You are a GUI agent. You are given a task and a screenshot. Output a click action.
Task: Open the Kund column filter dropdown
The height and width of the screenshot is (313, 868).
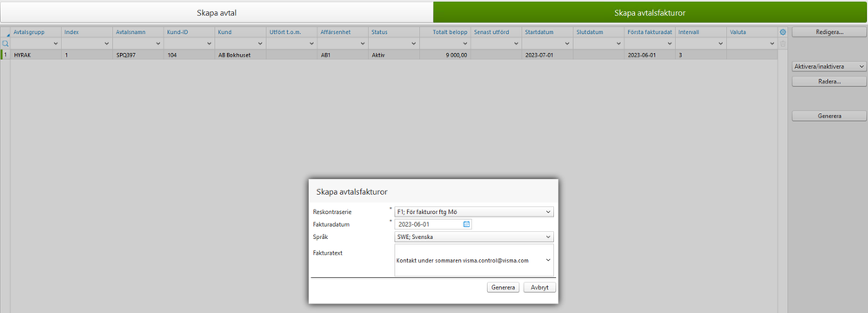(x=260, y=43)
